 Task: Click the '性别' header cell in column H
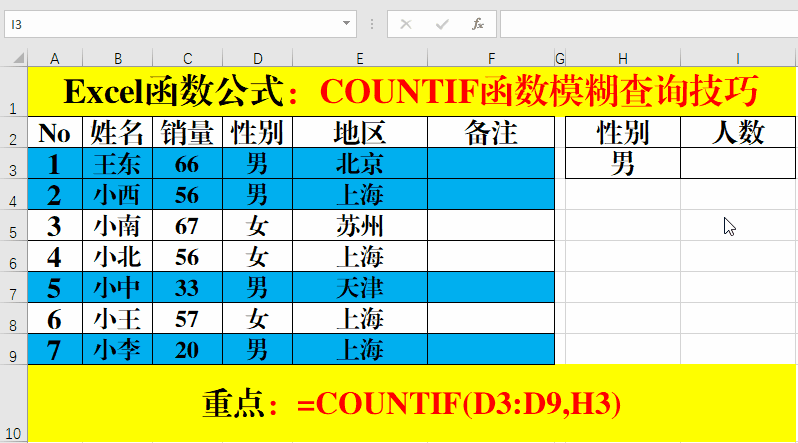click(623, 132)
